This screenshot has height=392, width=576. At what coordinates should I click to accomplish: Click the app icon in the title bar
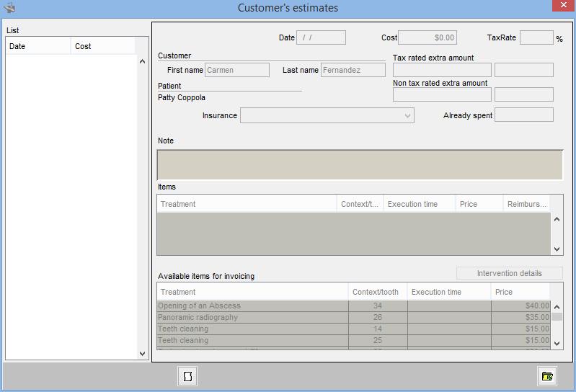9,8
